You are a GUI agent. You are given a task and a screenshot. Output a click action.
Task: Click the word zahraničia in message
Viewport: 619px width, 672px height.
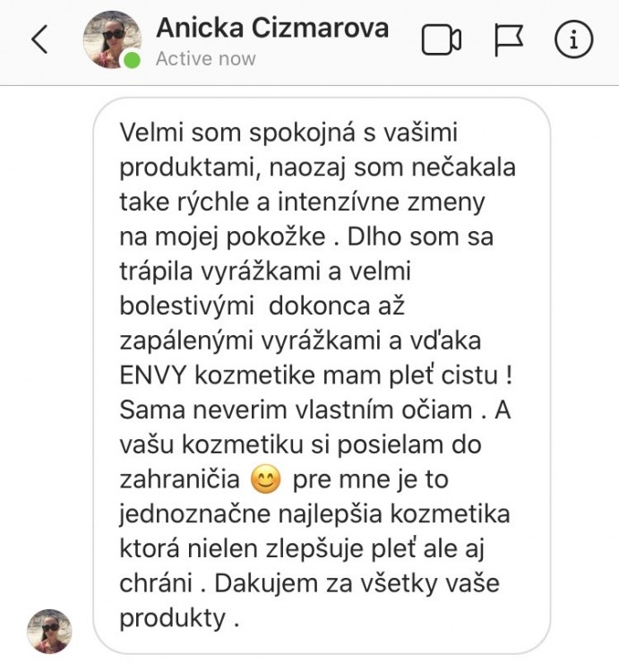[179, 479]
